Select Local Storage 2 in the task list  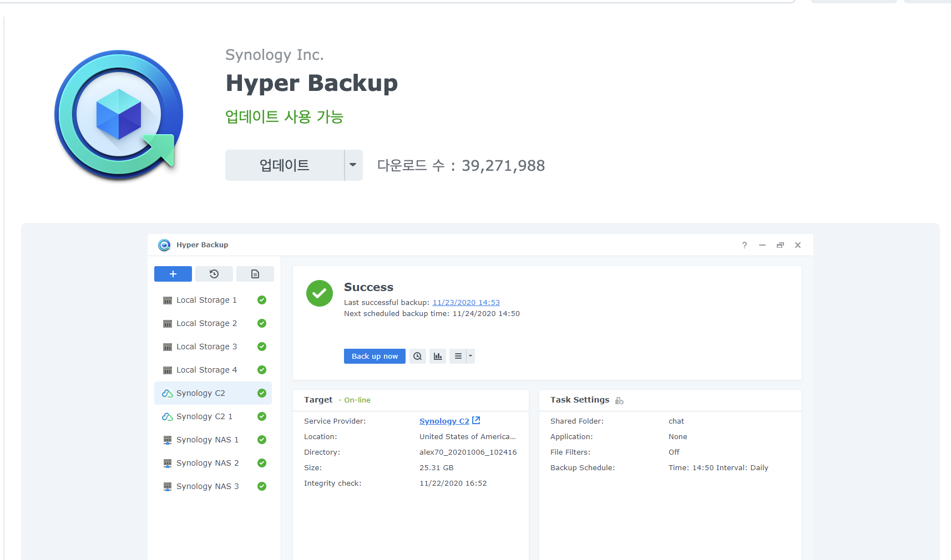point(206,323)
